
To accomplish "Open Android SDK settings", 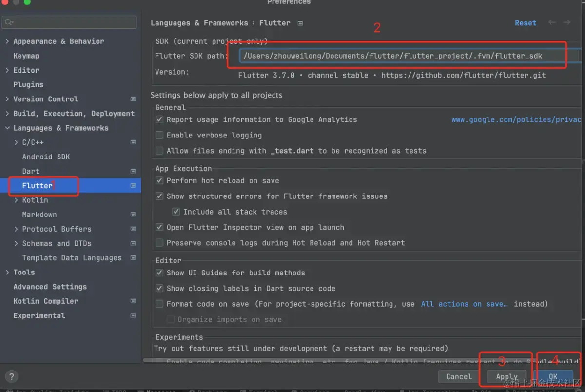I will point(46,157).
